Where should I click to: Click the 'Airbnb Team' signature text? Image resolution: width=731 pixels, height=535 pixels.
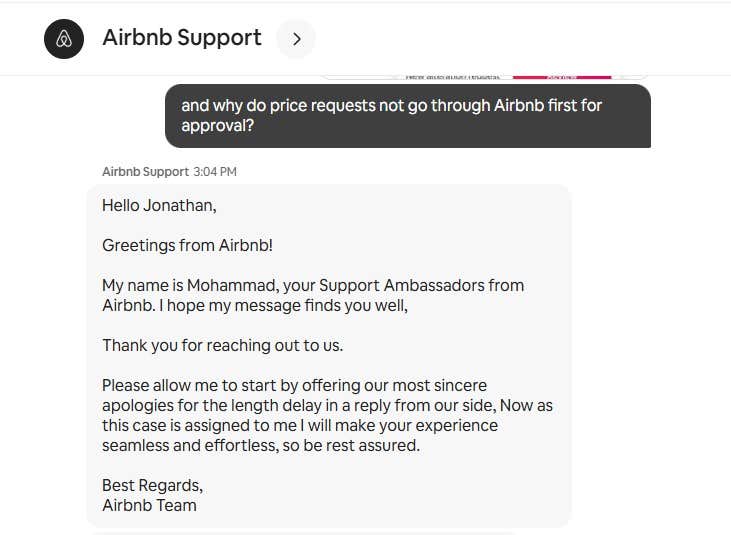149,505
